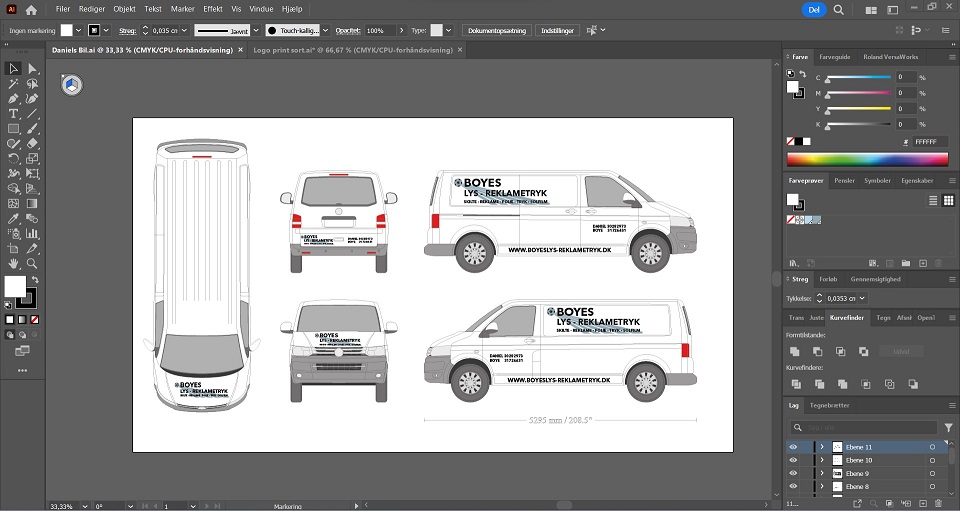
Task: Select the Rectangle tool
Action: pyautogui.click(x=13, y=129)
